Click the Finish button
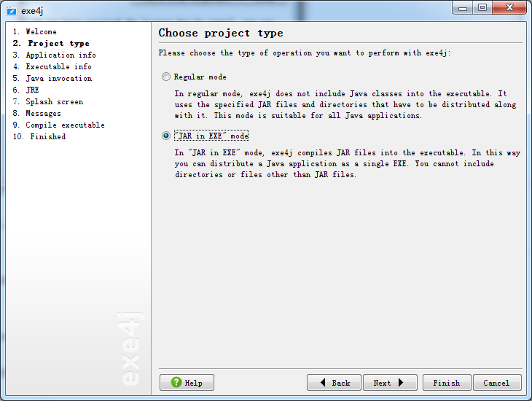 [x=447, y=383]
